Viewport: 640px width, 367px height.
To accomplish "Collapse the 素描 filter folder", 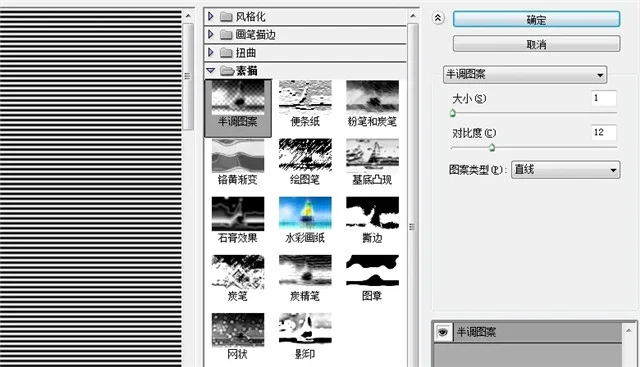I will [x=211, y=70].
